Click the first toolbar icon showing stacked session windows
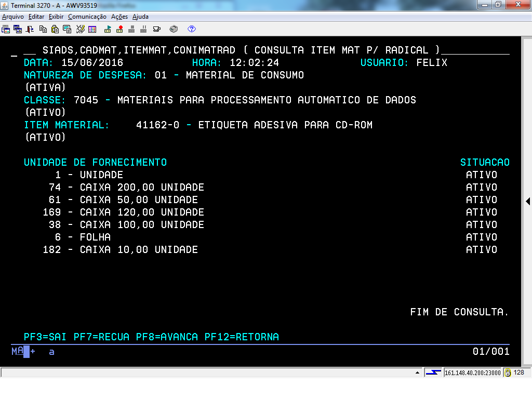This screenshot has width=532, height=399. (x=6, y=29)
